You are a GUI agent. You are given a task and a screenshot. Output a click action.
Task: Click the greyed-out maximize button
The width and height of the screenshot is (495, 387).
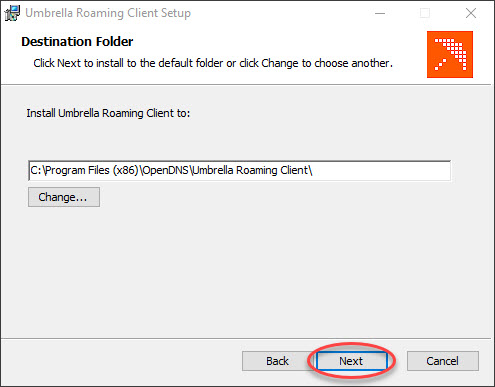click(424, 13)
